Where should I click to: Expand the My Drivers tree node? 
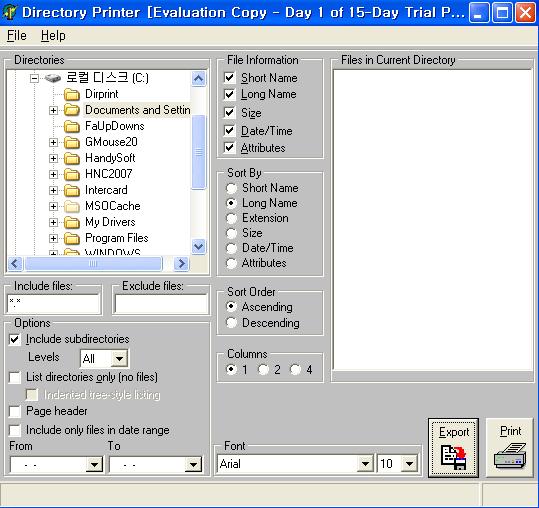pyautogui.click(x=53, y=222)
